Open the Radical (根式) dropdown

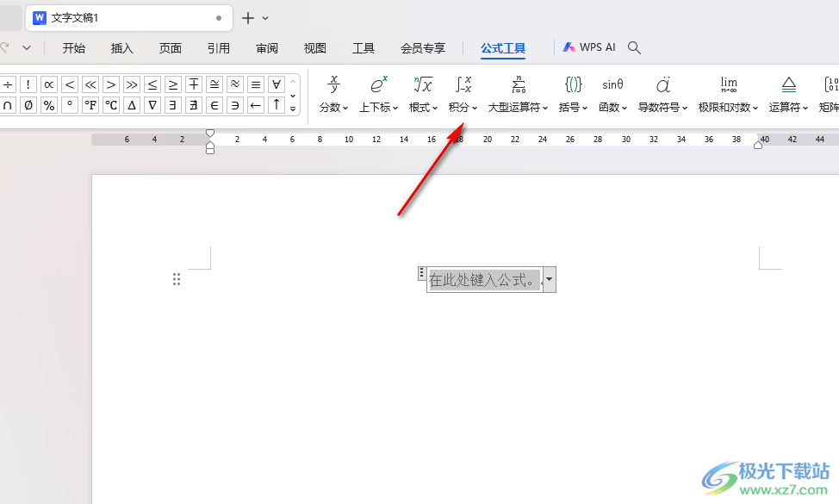423,94
